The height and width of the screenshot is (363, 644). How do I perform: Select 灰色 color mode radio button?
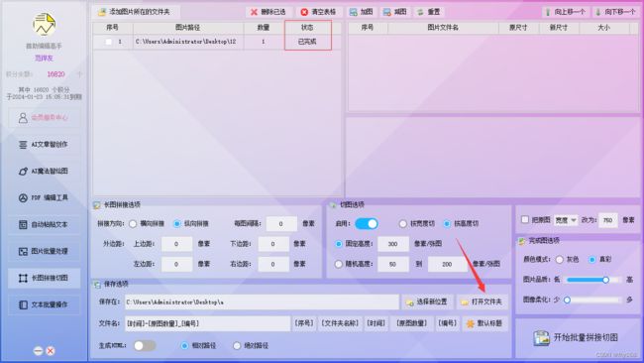coord(560,260)
